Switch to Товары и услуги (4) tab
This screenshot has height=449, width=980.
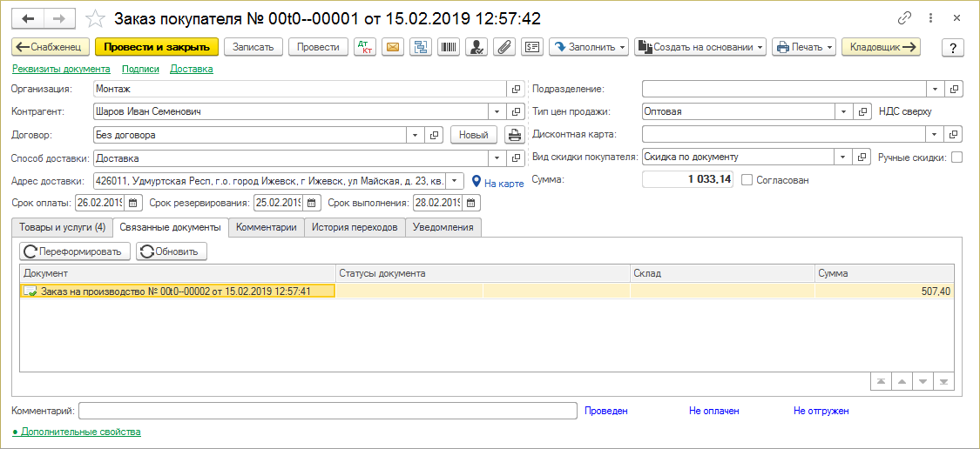(62, 227)
